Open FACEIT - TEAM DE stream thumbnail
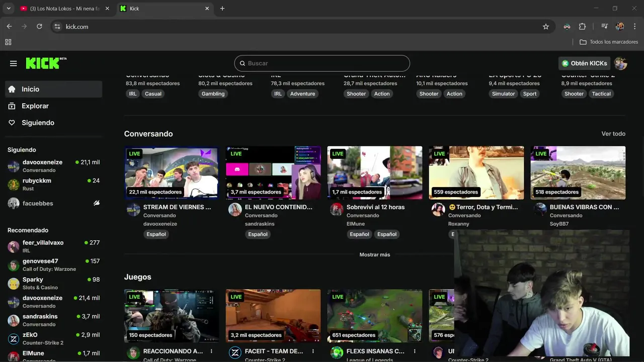Screen dimensions: 644x362 [x=273, y=316]
